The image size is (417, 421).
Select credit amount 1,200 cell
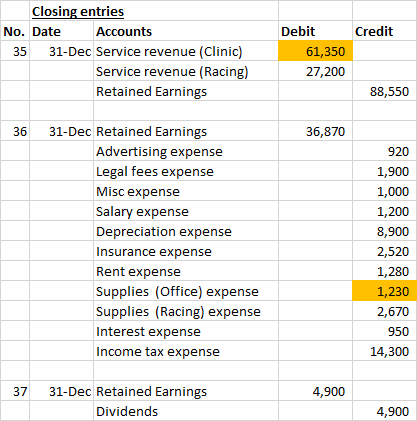coord(384,211)
